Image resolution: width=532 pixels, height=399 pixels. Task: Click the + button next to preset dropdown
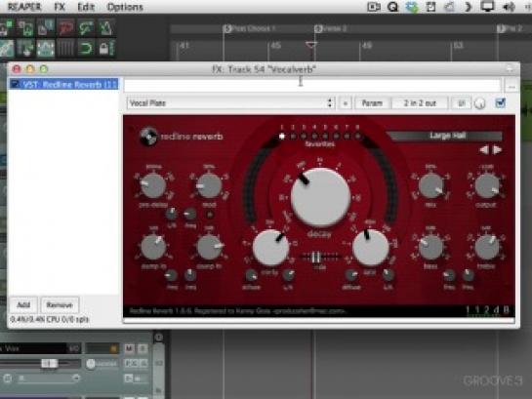click(345, 103)
